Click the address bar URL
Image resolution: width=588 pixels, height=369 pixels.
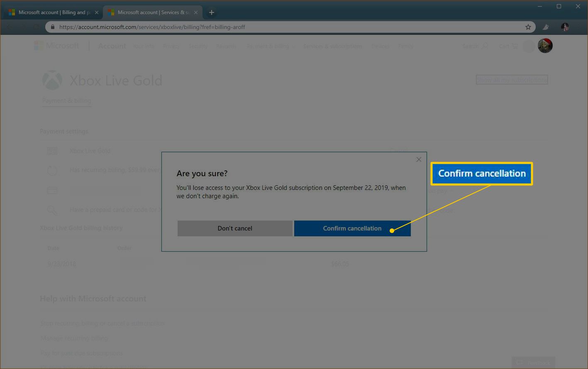coord(152,27)
